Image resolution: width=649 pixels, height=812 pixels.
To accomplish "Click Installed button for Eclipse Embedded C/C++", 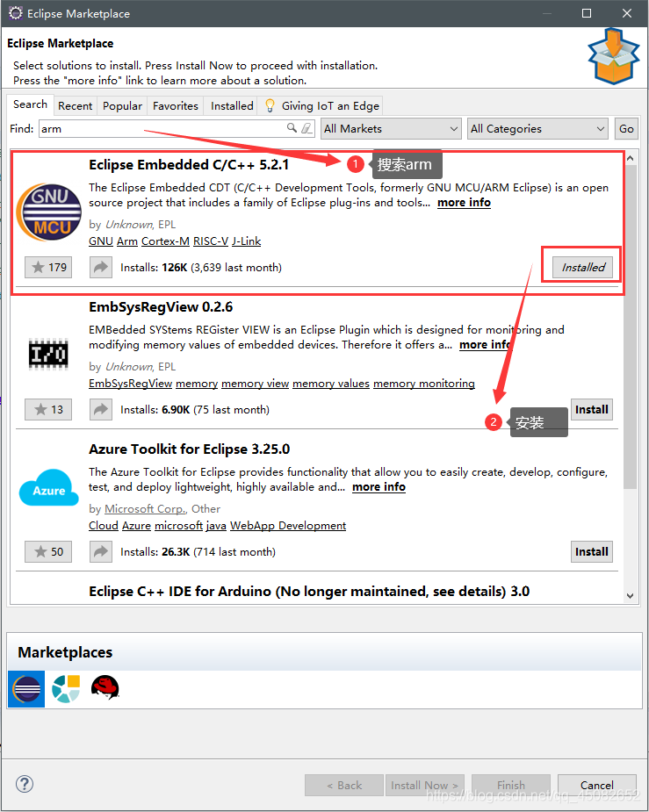I will pos(583,267).
